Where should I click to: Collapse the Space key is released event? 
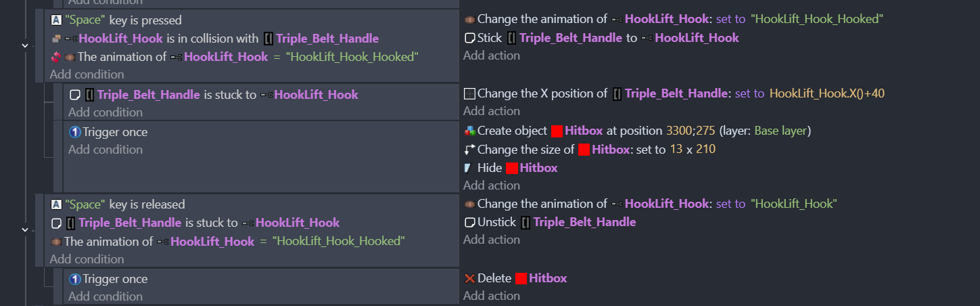click(25, 230)
